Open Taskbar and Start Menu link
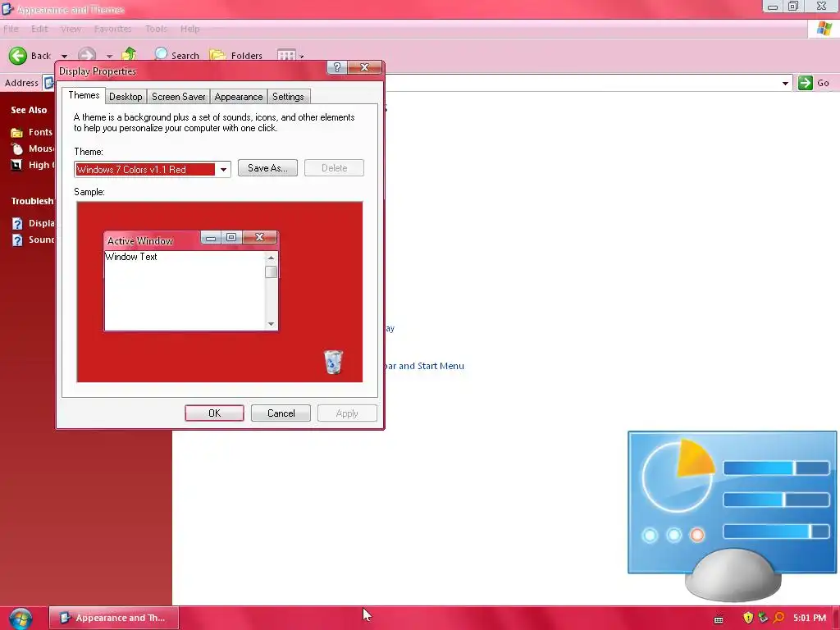Viewport: 840px width, 630px height. pyautogui.click(x=424, y=366)
